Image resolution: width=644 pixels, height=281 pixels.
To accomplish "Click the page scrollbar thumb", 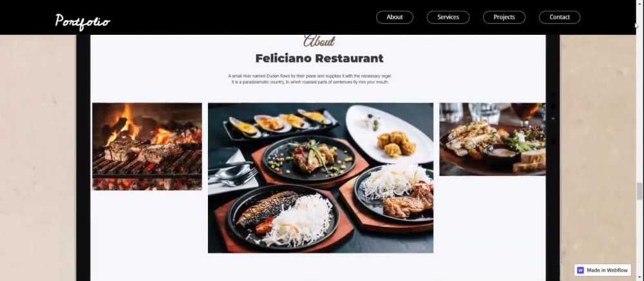I will (x=639, y=191).
